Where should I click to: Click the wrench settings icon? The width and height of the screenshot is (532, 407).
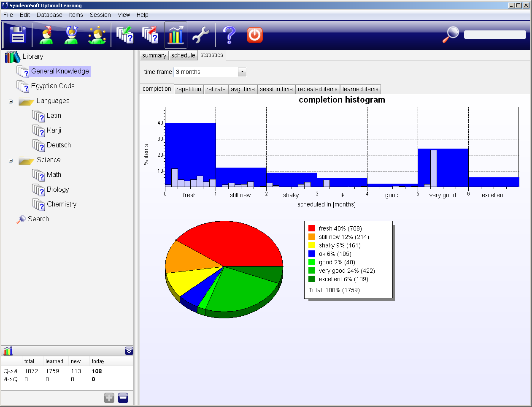(201, 35)
